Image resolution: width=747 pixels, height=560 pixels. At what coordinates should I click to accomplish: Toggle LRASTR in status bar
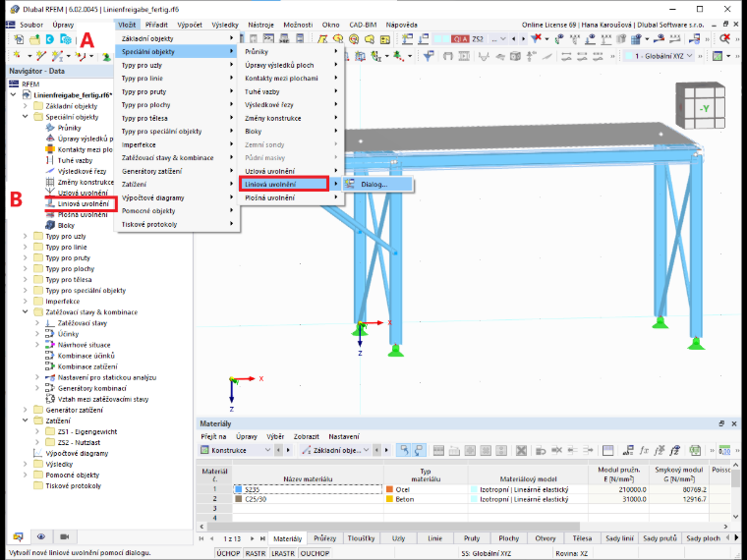click(x=283, y=553)
